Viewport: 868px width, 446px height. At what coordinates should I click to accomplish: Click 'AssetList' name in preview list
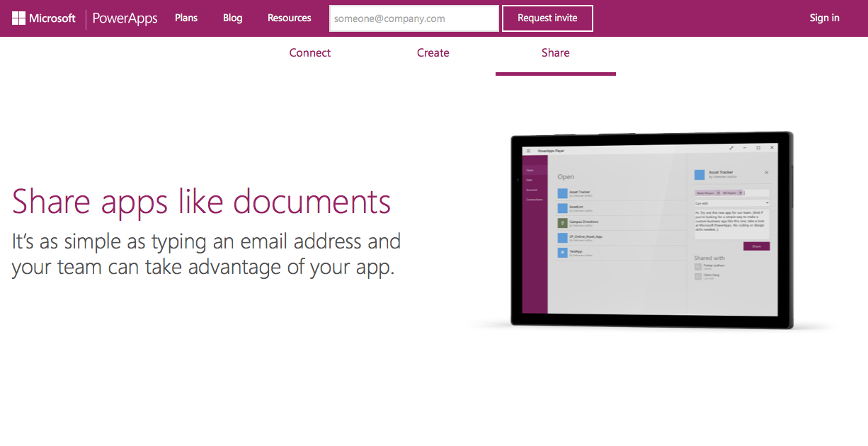pyautogui.click(x=576, y=207)
